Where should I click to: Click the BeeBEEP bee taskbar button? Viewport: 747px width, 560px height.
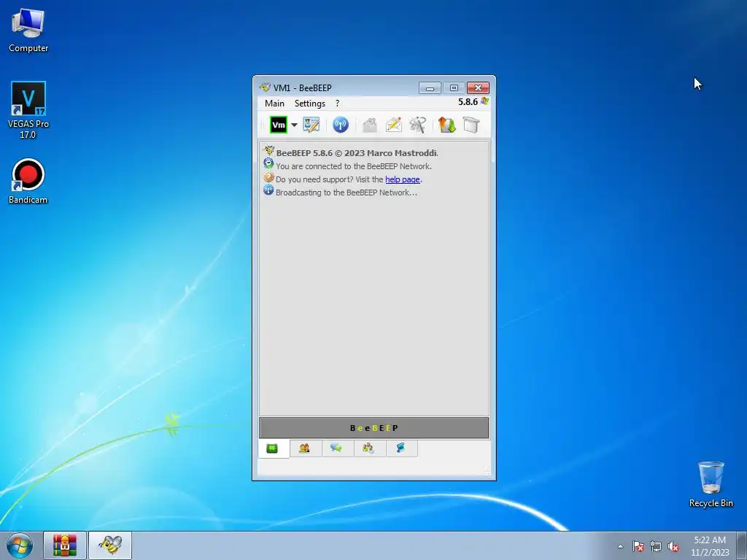(110, 545)
